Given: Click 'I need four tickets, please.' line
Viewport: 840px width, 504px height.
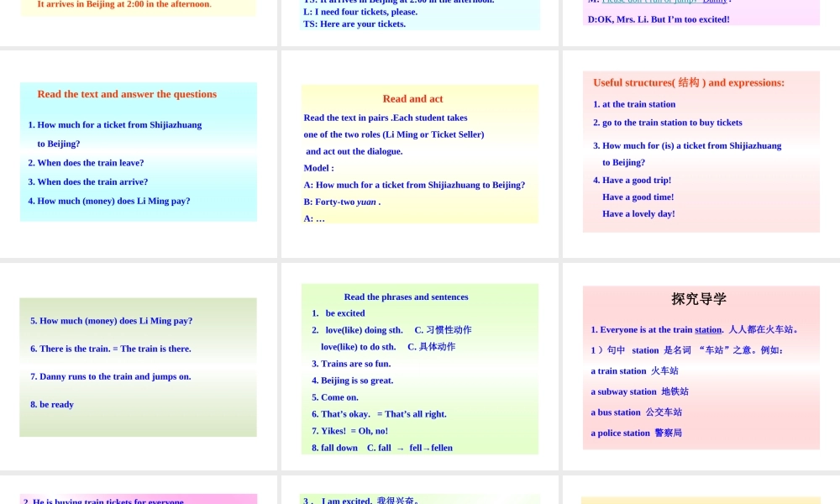Looking at the screenshot, I should pos(360,12).
